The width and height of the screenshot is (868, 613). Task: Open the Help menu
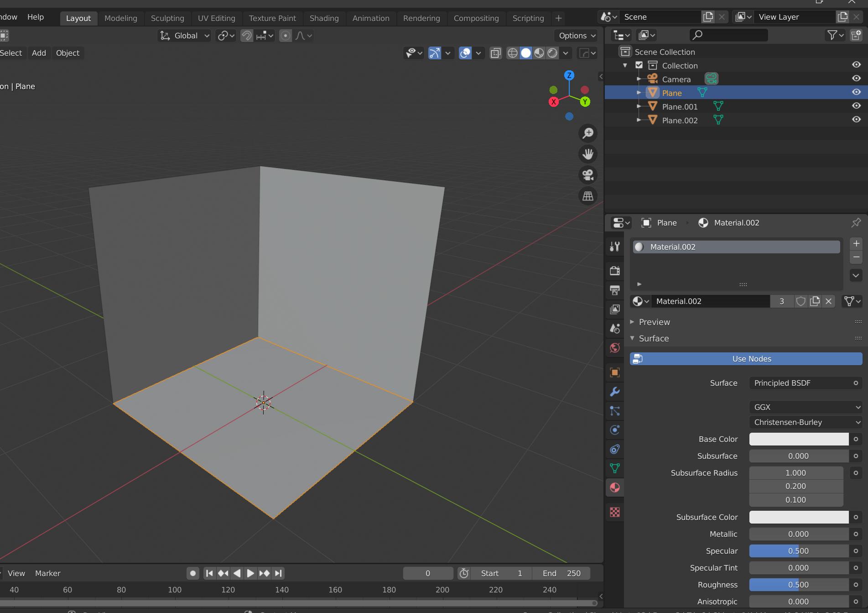pyautogui.click(x=36, y=17)
